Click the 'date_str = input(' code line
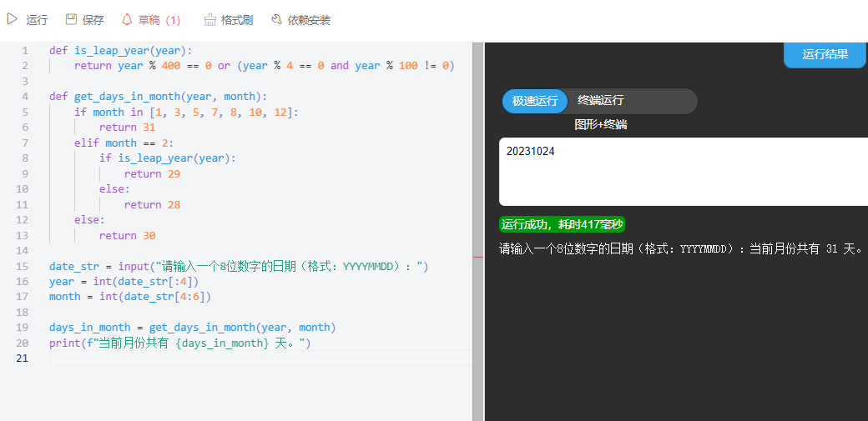This screenshot has width=868, height=421. [x=240, y=267]
